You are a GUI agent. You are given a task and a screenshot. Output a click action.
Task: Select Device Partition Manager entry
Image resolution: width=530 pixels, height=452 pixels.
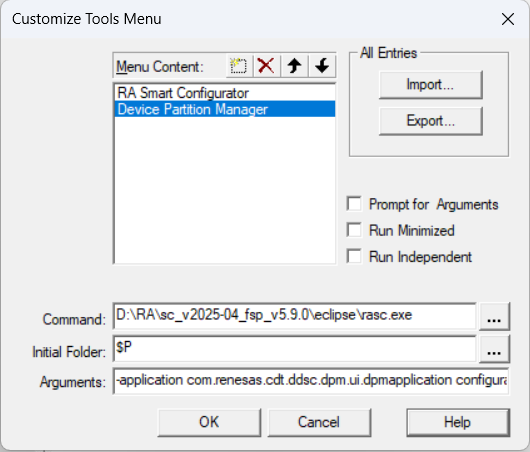225,109
